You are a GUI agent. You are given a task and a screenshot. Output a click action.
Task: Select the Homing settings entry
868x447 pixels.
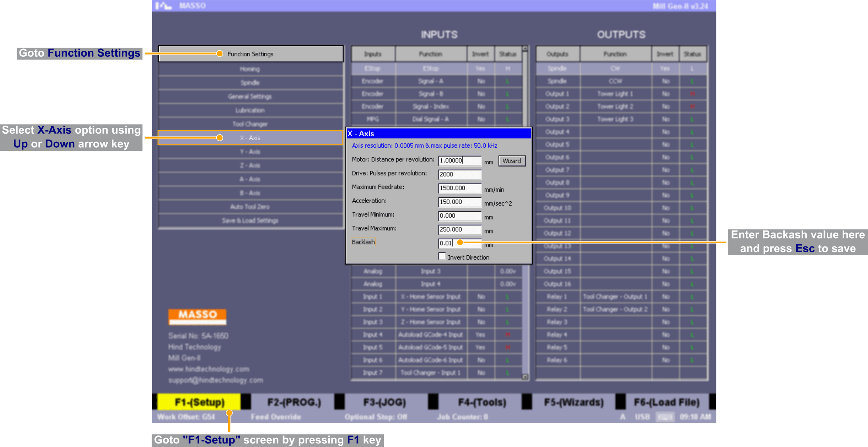coord(250,69)
